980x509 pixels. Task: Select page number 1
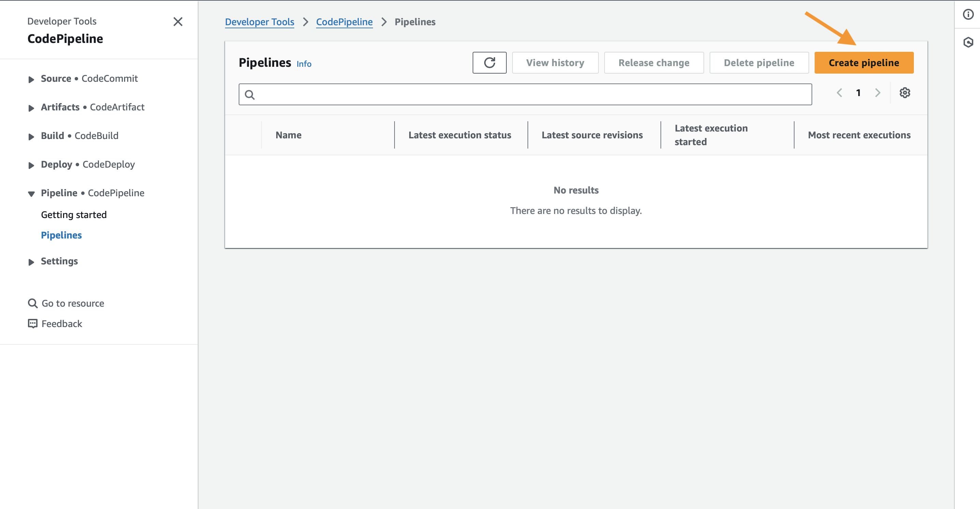[x=858, y=93]
